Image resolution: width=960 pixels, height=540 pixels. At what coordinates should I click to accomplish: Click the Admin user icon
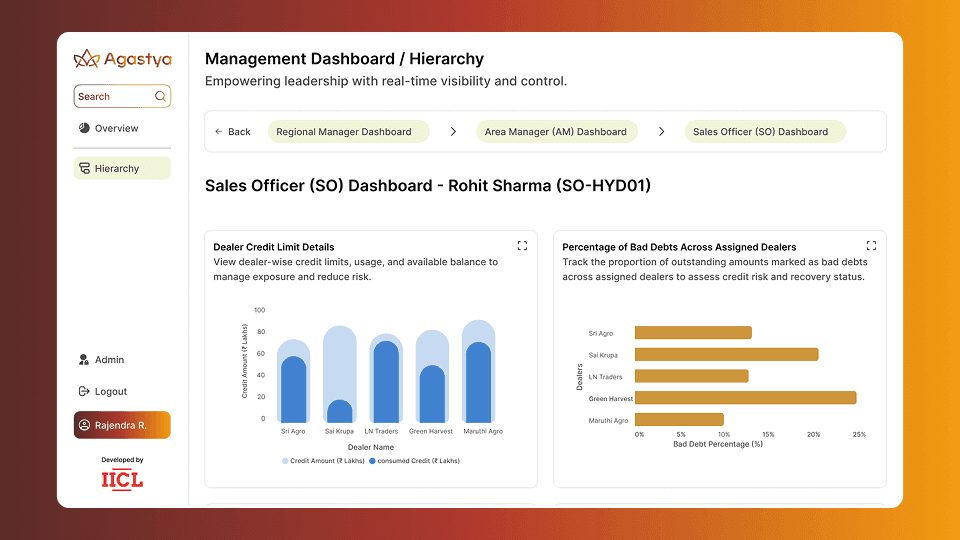coord(84,360)
